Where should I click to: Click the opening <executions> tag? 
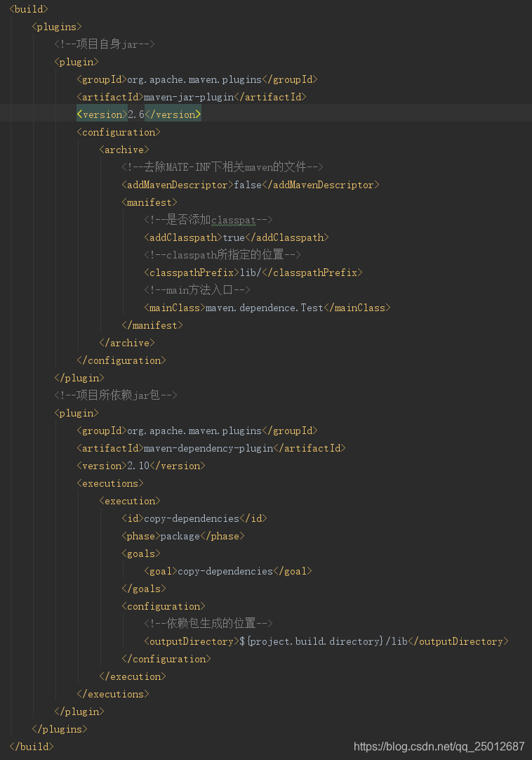click(110, 483)
